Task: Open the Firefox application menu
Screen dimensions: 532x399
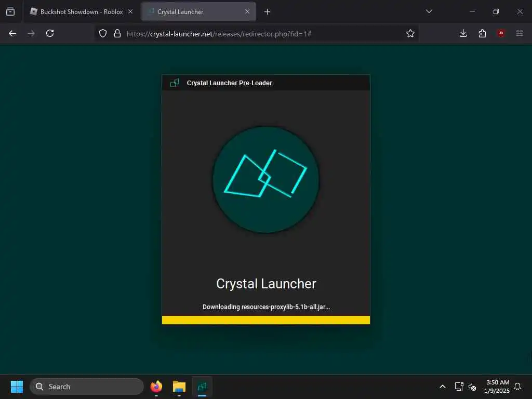Action: pyautogui.click(x=520, y=33)
